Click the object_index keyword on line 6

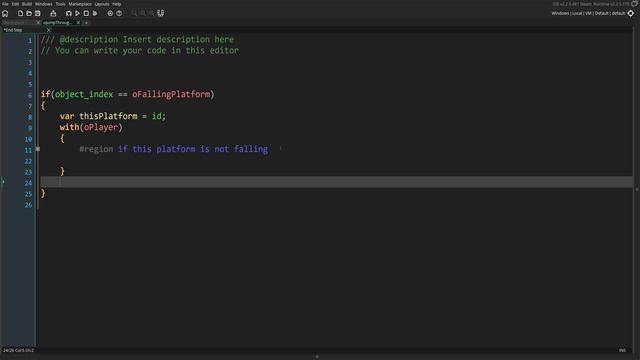point(84,94)
